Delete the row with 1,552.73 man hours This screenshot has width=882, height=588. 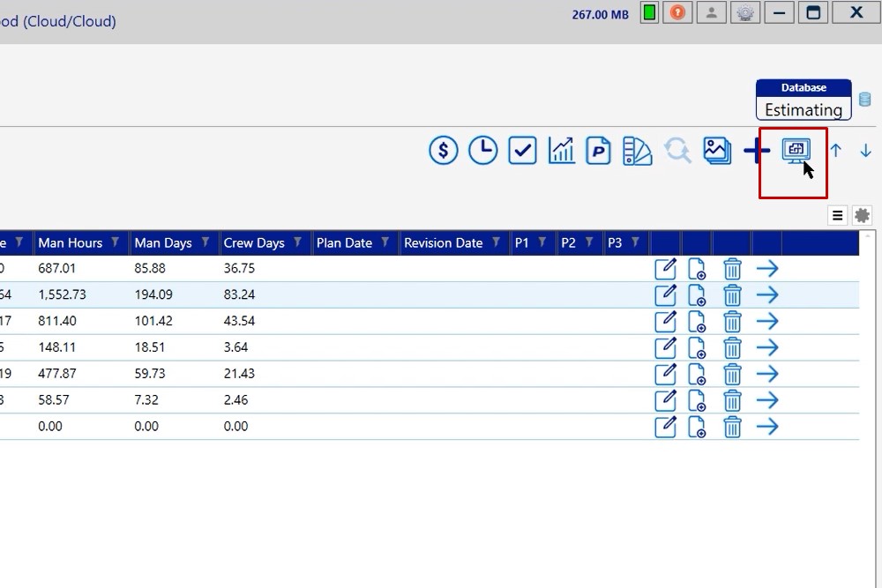click(x=732, y=295)
